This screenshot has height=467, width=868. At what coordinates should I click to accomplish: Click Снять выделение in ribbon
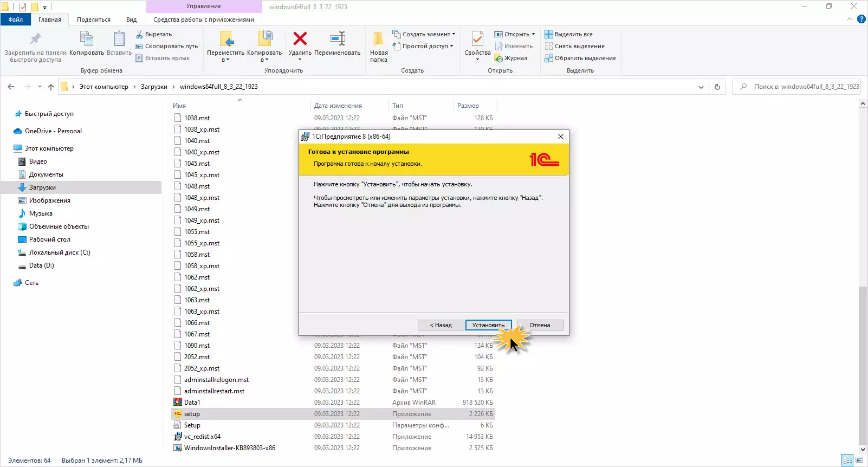pos(575,46)
